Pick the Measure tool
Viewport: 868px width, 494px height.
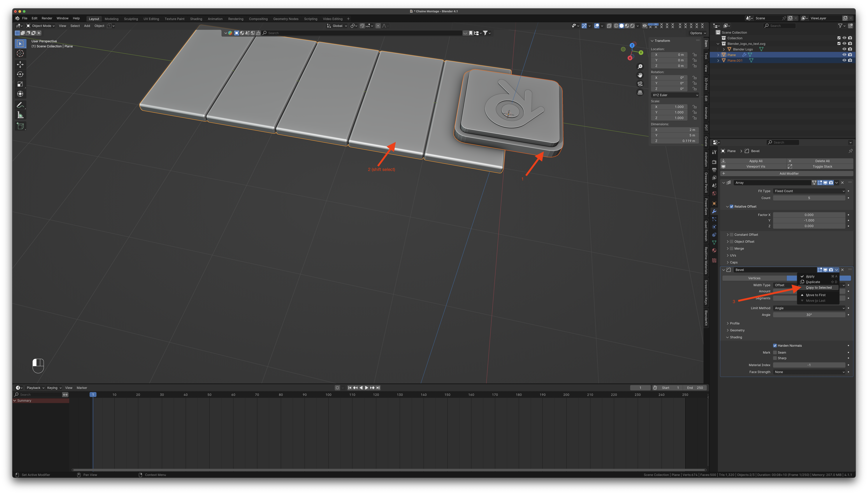click(x=20, y=115)
